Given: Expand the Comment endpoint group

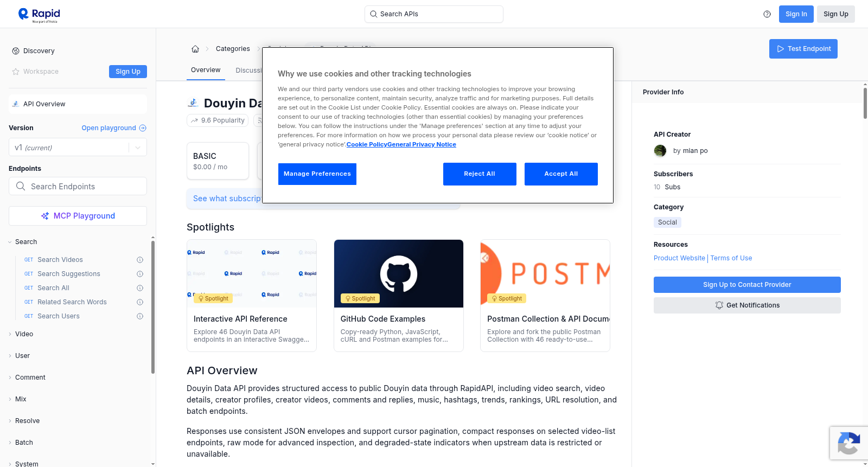Looking at the screenshot, I should pyautogui.click(x=10, y=378).
